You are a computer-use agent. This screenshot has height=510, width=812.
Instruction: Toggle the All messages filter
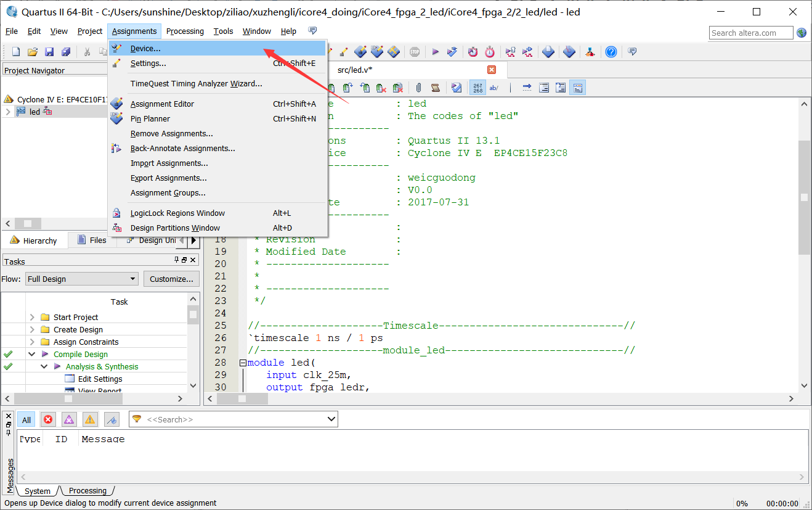26,420
